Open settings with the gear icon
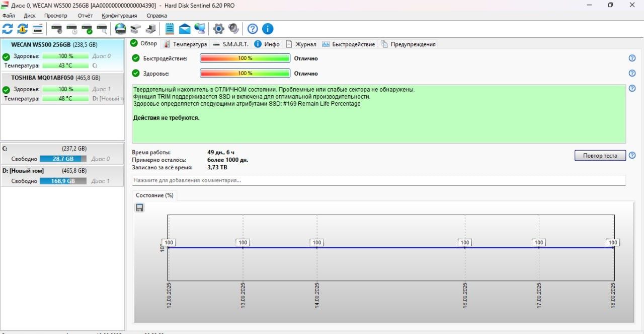 (218, 29)
